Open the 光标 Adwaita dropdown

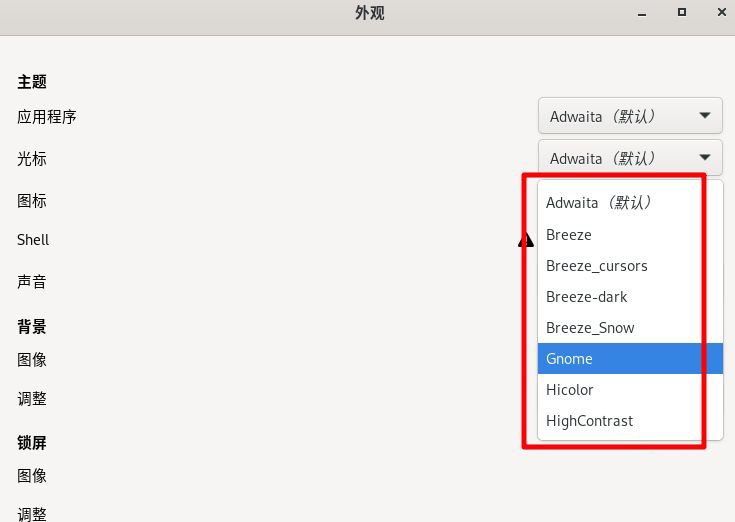click(x=630, y=158)
